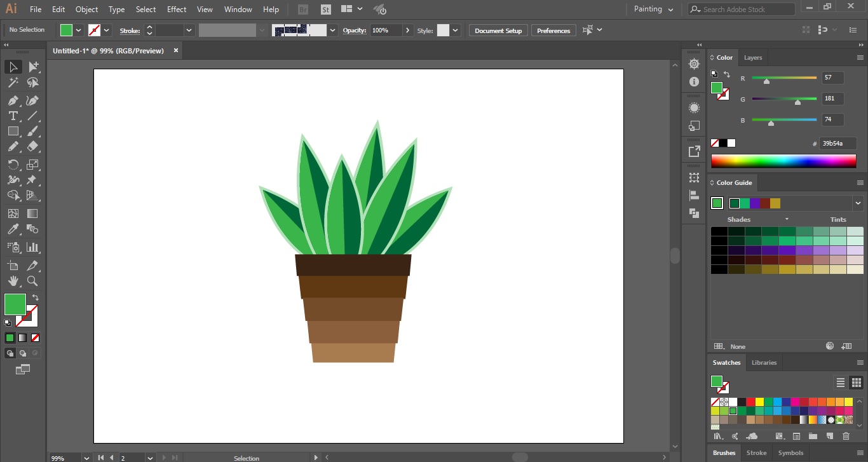The image size is (868, 462).
Task: Activate the Type tool
Action: (13, 116)
